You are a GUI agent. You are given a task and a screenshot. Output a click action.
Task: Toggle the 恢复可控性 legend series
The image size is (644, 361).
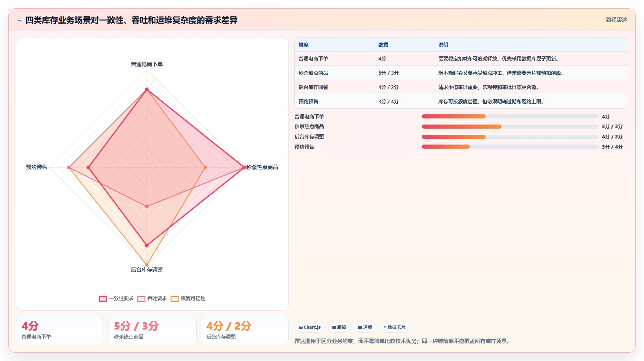(188, 299)
